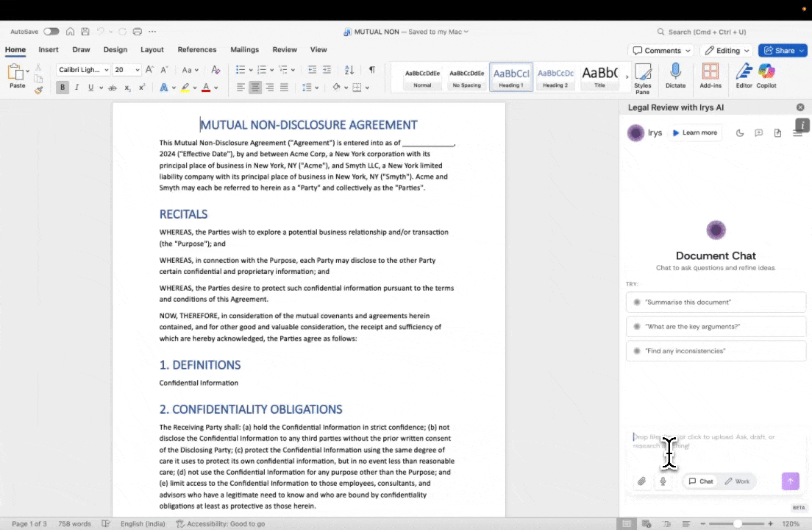Launch Copilot from ribbon

[766, 76]
